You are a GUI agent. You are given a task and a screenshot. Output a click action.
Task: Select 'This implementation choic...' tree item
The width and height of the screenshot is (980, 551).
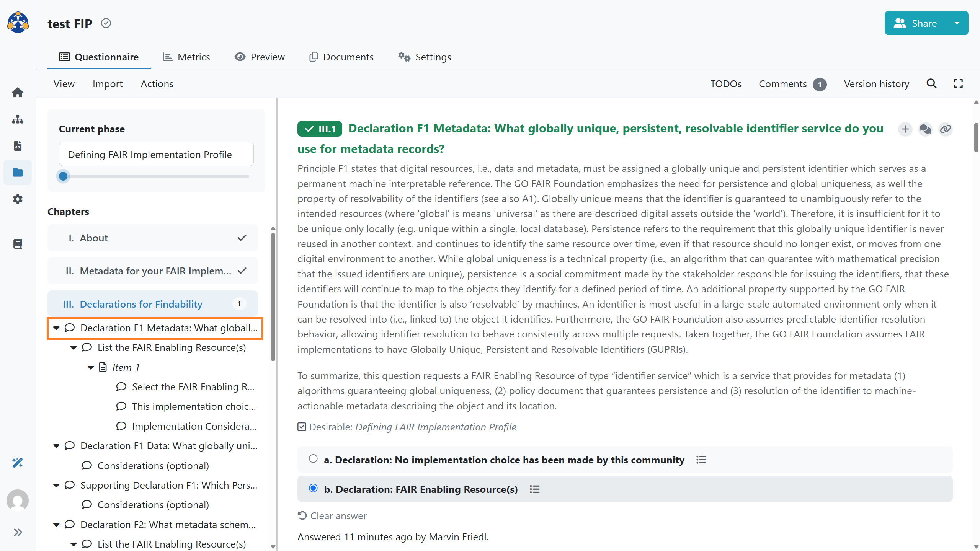[x=186, y=406]
